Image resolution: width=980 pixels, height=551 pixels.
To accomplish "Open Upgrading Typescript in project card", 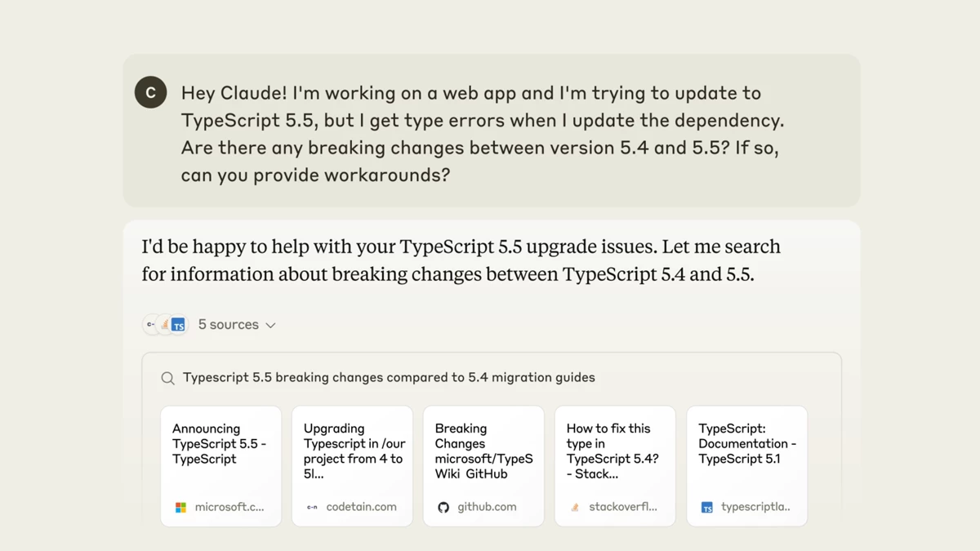I will tap(352, 466).
